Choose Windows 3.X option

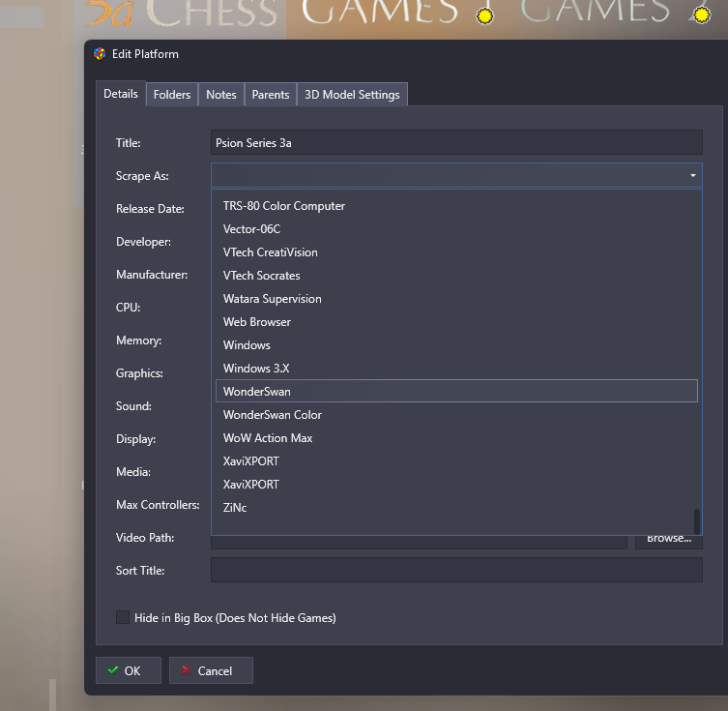tap(456, 369)
